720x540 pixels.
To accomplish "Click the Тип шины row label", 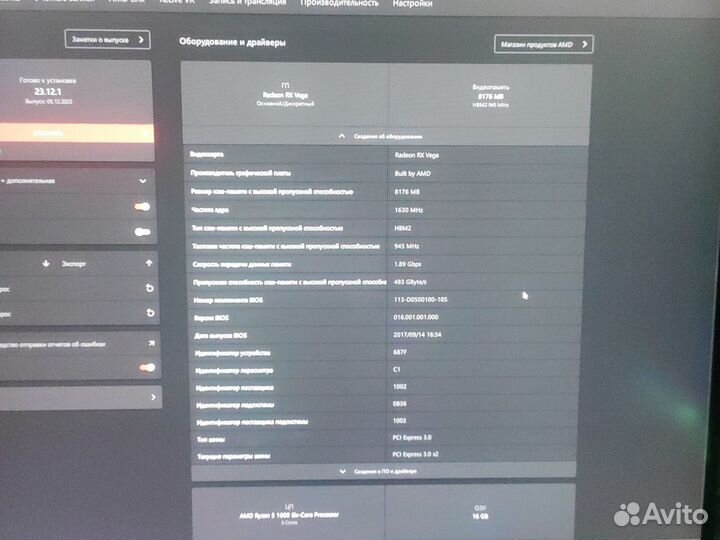I will tap(211, 439).
